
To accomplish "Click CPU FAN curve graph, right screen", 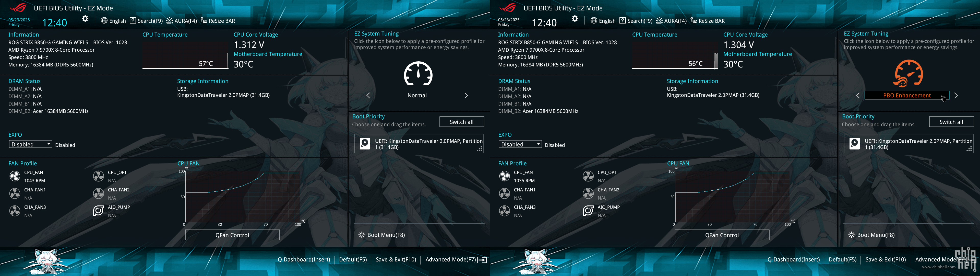I will [732, 197].
